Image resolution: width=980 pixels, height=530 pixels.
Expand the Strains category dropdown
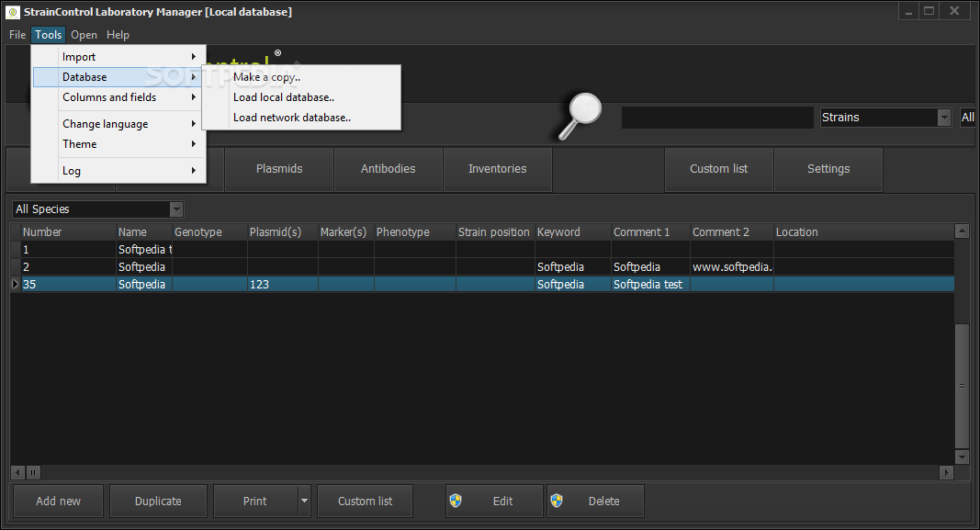pyautogui.click(x=944, y=118)
